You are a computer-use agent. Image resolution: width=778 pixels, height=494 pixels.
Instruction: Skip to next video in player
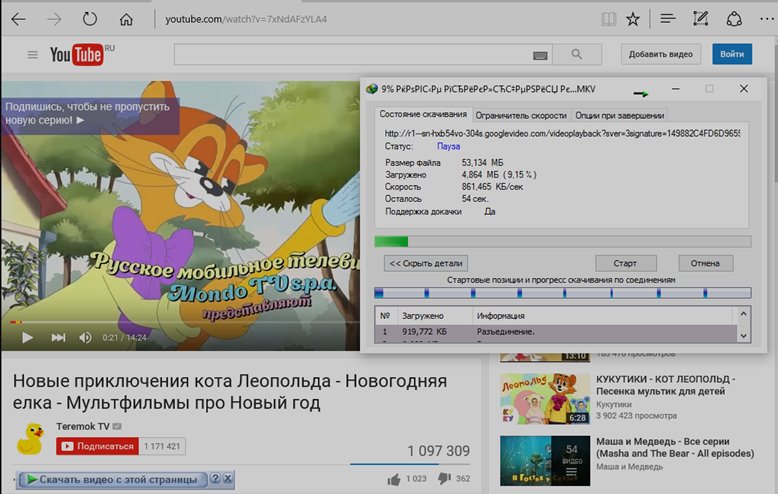pos(58,338)
